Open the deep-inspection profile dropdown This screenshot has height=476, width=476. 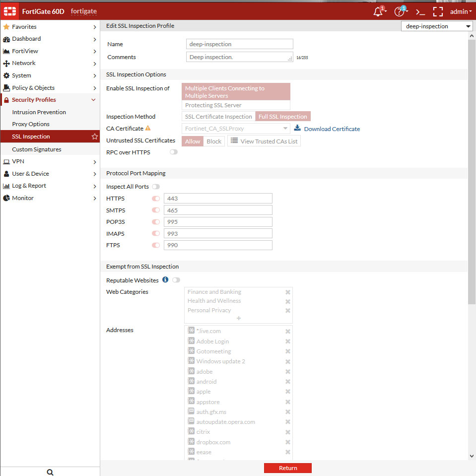coord(436,26)
